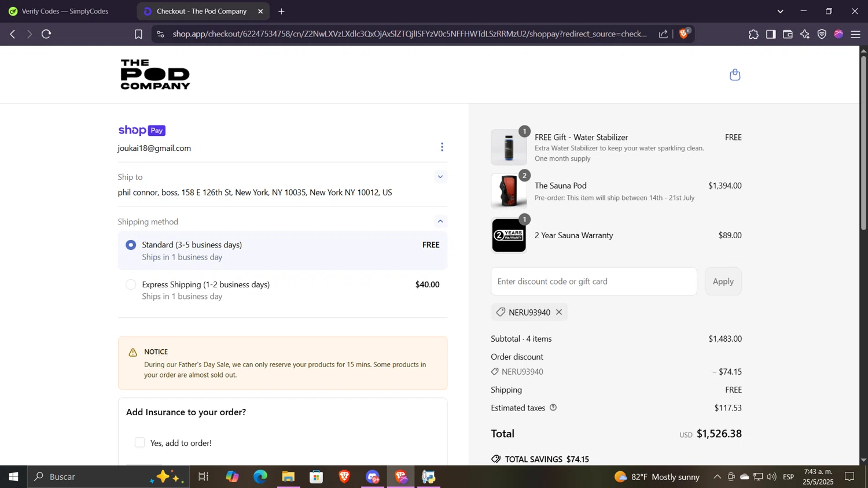868x488 pixels.
Task: Select Express Shipping (1-2 business days)
Action: coord(131,284)
